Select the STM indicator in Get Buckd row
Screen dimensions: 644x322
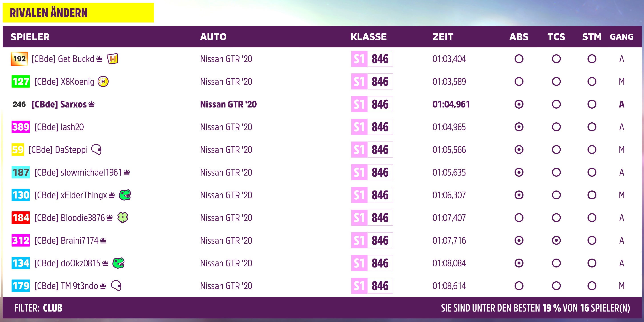592,59
